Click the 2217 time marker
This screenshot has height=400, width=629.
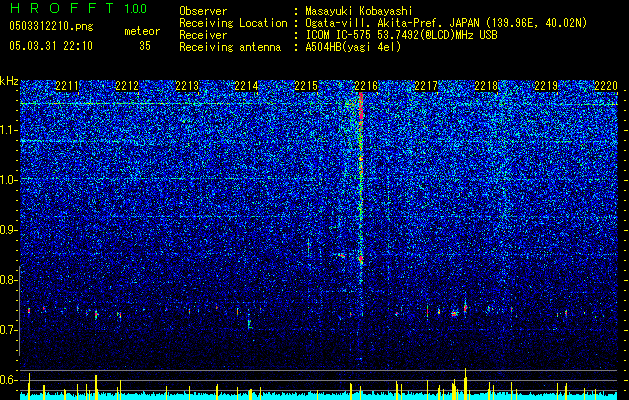(x=426, y=86)
